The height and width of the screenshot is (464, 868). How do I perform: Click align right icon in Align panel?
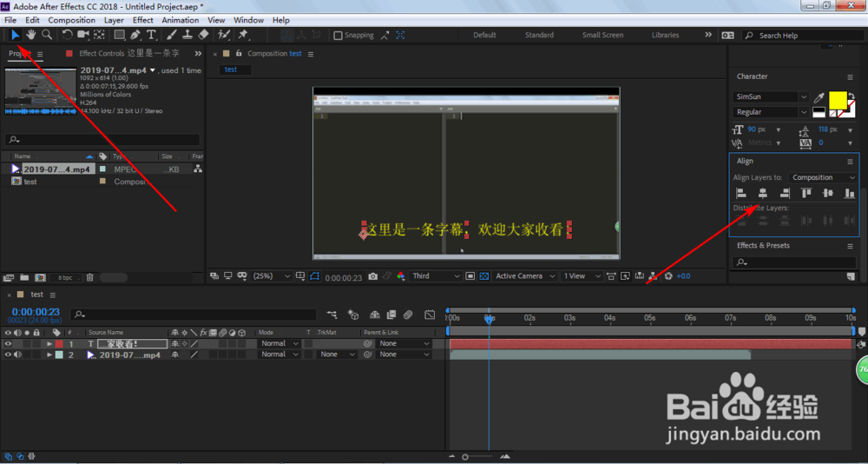pos(785,193)
